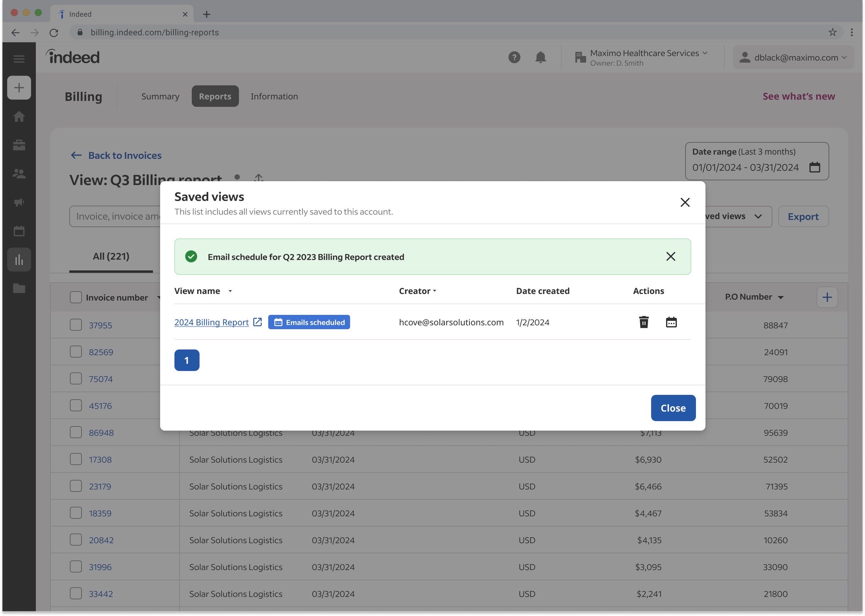Image resolution: width=865 pixels, height=616 pixels.
Task: Click hcove@solarsolutions.com creator text
Action: [451, 322]
